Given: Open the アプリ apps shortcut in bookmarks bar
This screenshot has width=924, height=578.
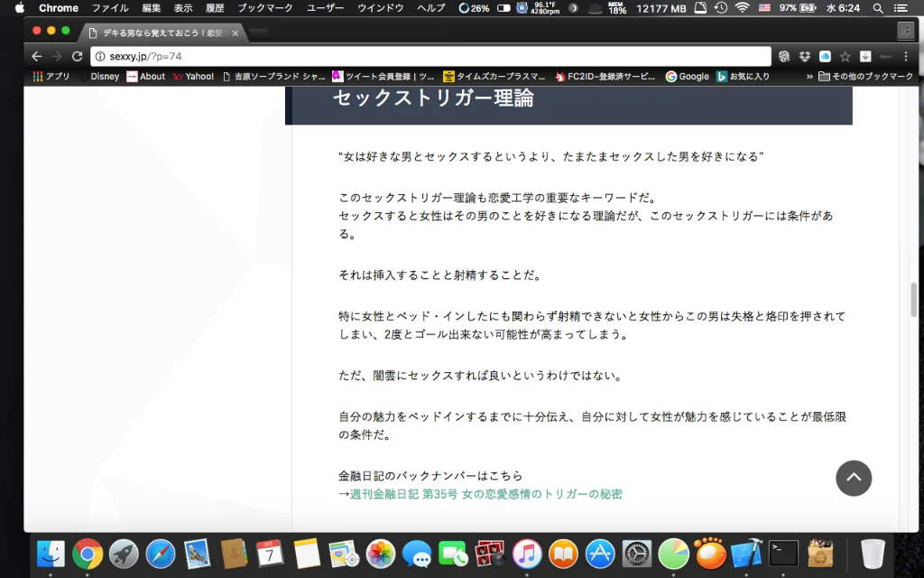Looking at the screenshot, I should coord(51,77).
